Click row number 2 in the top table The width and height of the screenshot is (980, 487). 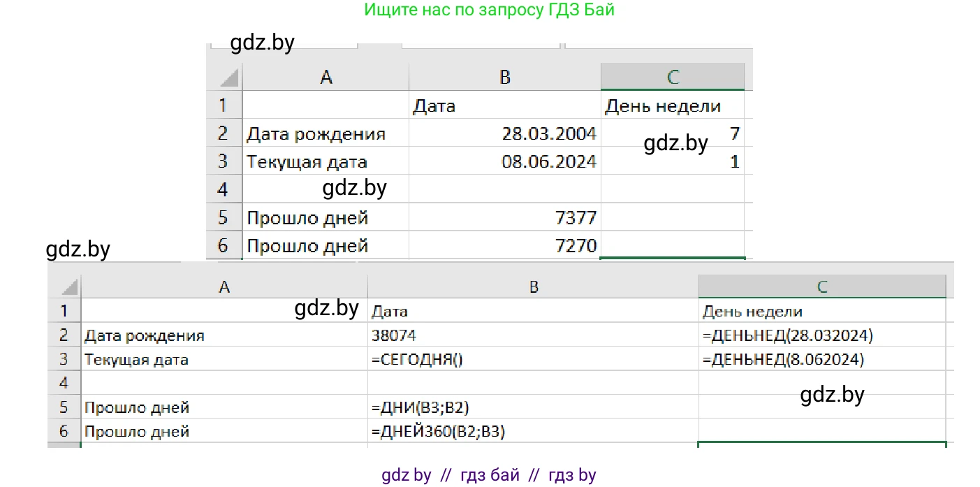(x=224, y=133)
